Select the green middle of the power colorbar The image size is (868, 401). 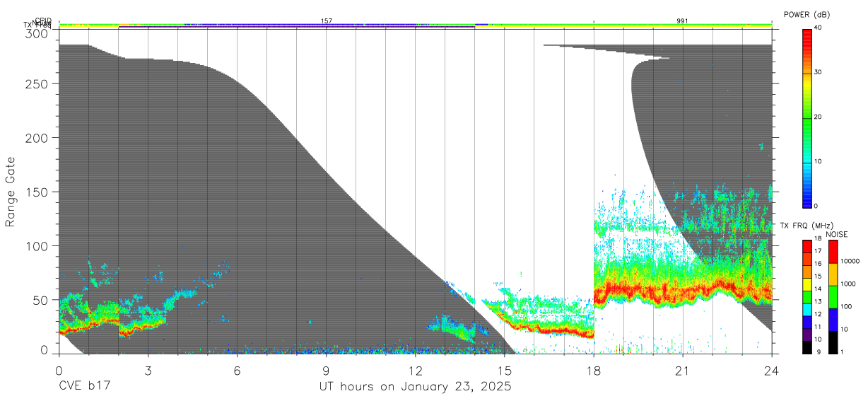point(807,117)
